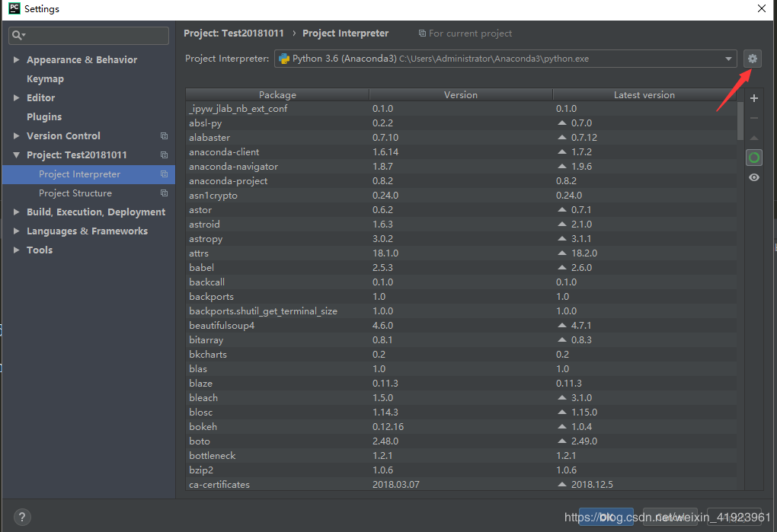Viewport: 777px width, 532px height.
Task: Close the Settings dialog
Action: tap(762, 8)
